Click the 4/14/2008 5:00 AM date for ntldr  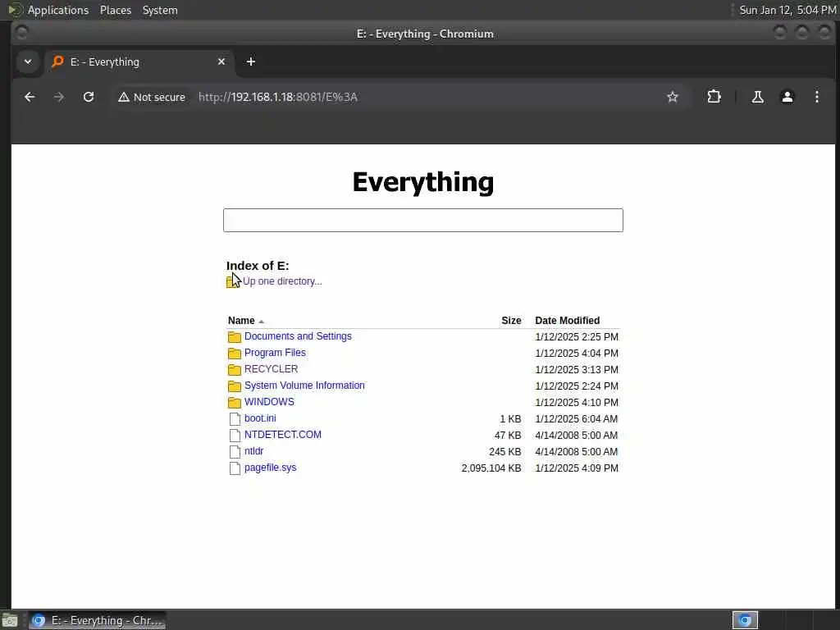(576, 452)
